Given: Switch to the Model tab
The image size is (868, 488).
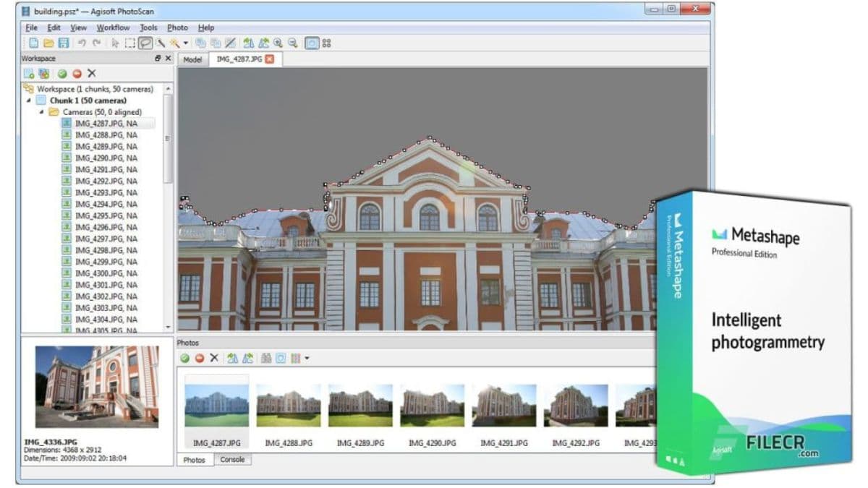Looking at the screenshot, I should [192, 61].
